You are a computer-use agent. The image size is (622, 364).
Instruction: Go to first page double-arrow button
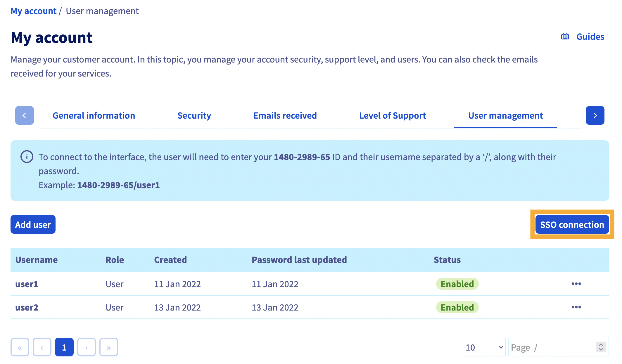(20, 347)
